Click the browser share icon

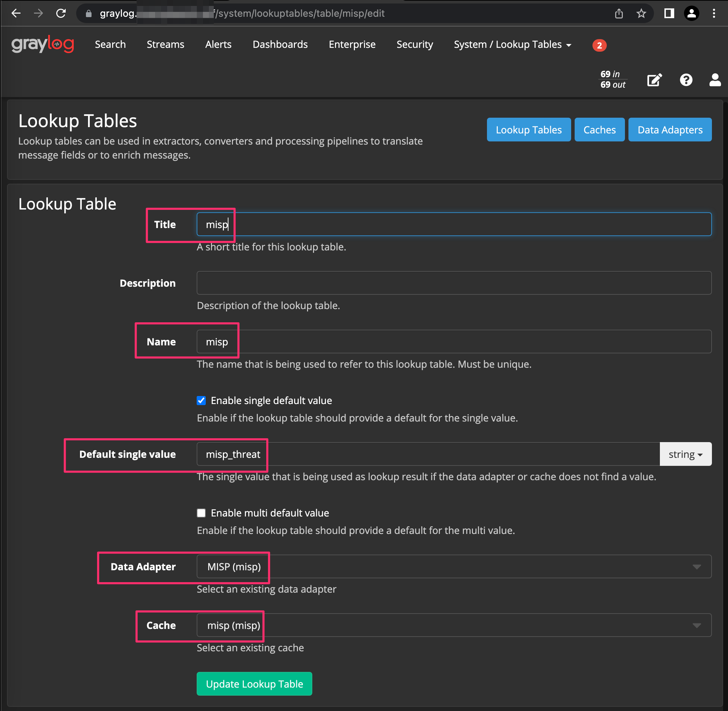(x=619, y=13)
